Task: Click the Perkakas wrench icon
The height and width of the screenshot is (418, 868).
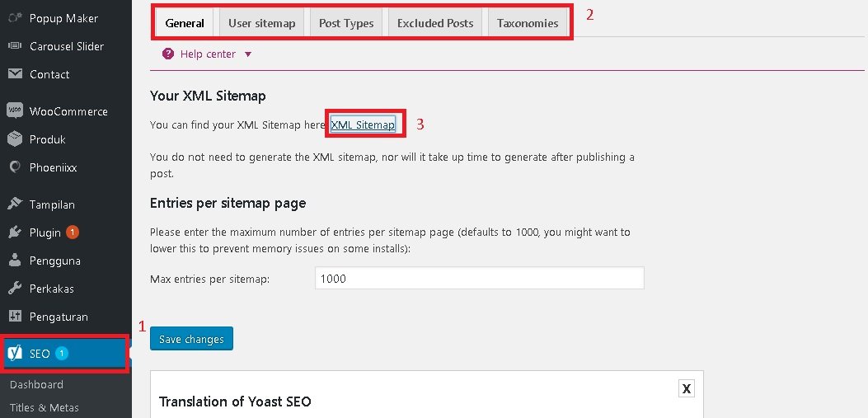Action: 15,289
